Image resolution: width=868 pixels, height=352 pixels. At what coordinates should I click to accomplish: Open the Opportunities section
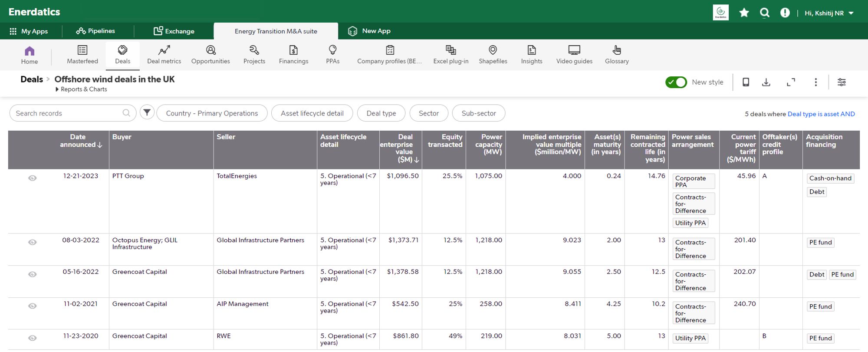pos(210,55)
